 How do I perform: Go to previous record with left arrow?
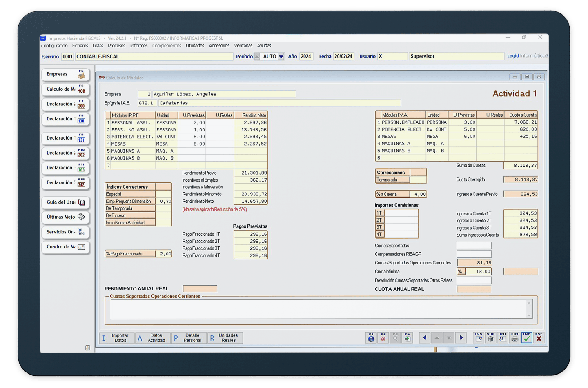(x=425, y=337)
